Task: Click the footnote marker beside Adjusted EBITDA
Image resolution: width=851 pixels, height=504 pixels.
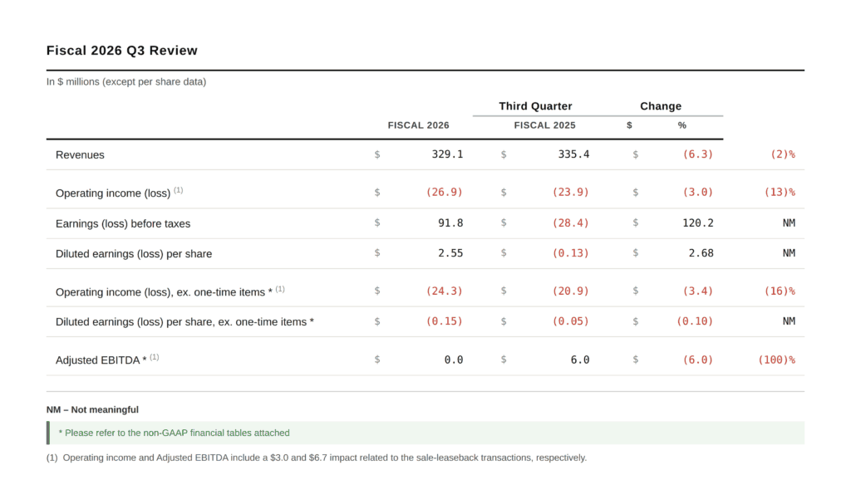Action: click(155, 358)
